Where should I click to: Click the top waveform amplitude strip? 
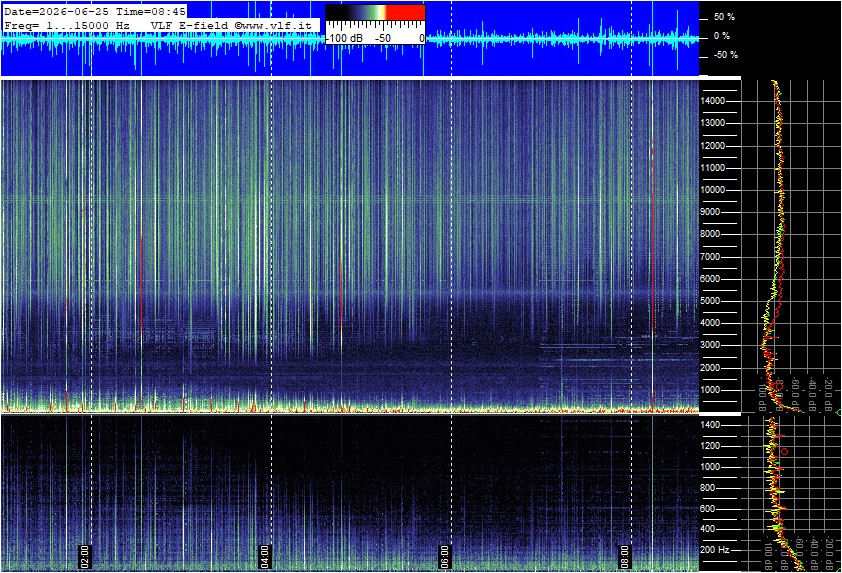tap(350, 39)
